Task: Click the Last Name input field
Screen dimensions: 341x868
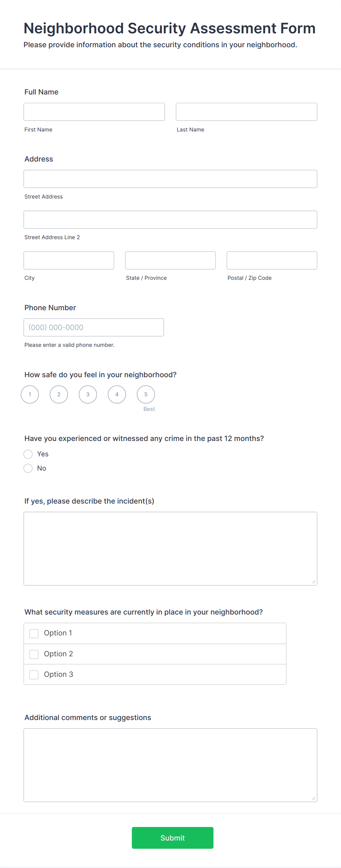Action: (x=246, y=112)
